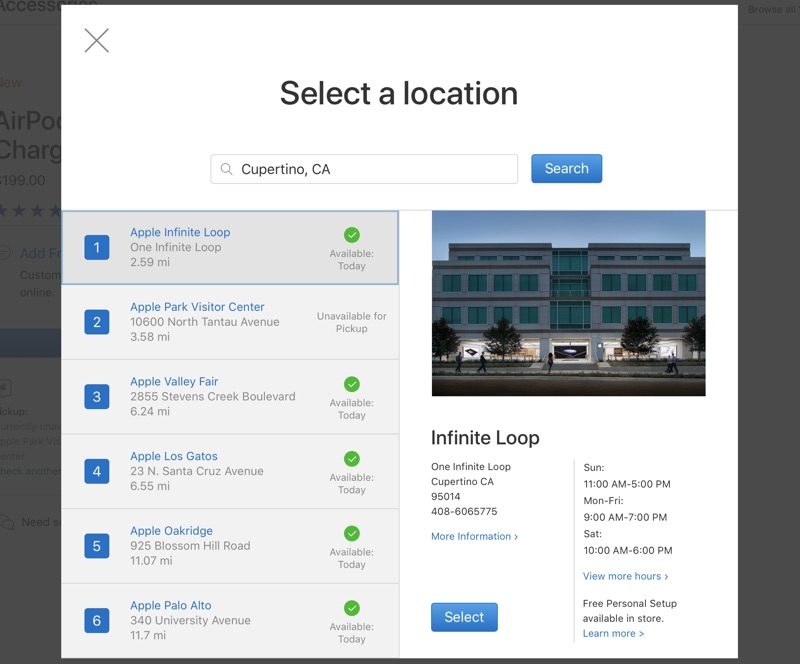Click number badge 2 for Park Visitor Center
800x664 pixels.
(96, 322)
